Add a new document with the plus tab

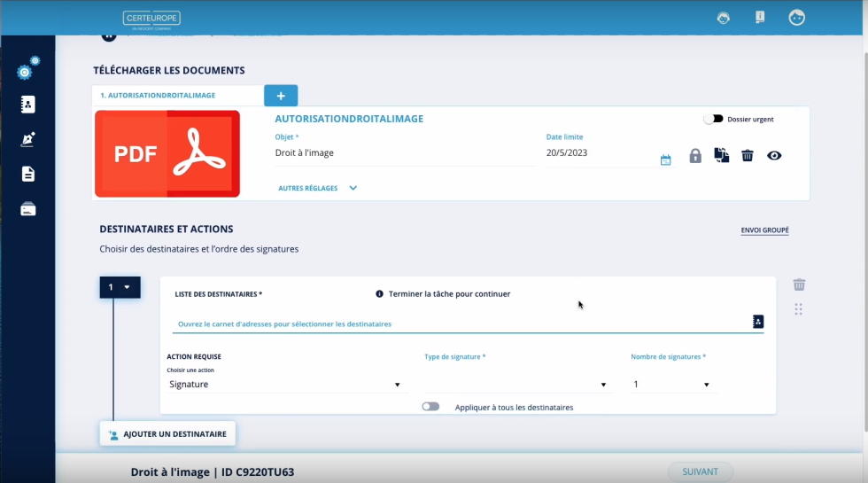point(281,96)
